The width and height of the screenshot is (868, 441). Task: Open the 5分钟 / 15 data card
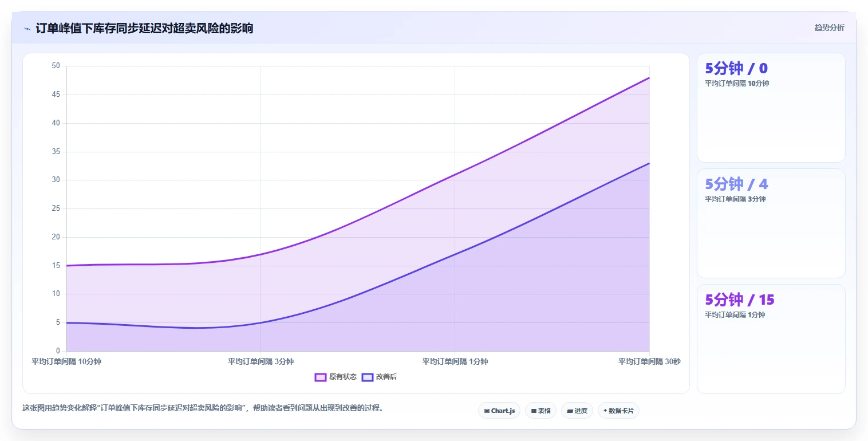(771, 339)
